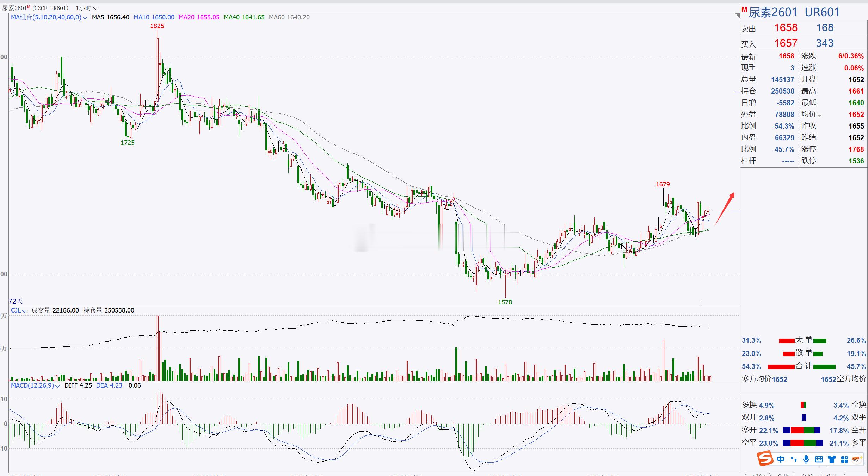Click the Sogou input method S logo
The width and height of the screenshot is (868, 476).
click(765, 459)
